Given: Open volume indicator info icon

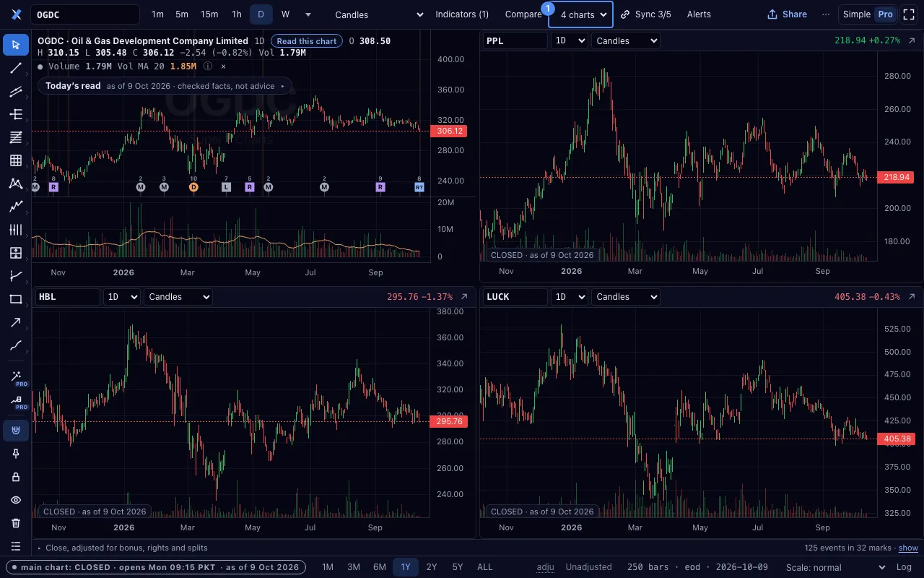Looking at the screenshot, I should pyautogui.click(x=208, y=66).
